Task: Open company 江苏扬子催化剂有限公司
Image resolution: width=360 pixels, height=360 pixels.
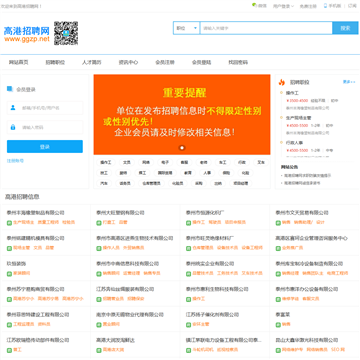Action: [x=212, y=314]
